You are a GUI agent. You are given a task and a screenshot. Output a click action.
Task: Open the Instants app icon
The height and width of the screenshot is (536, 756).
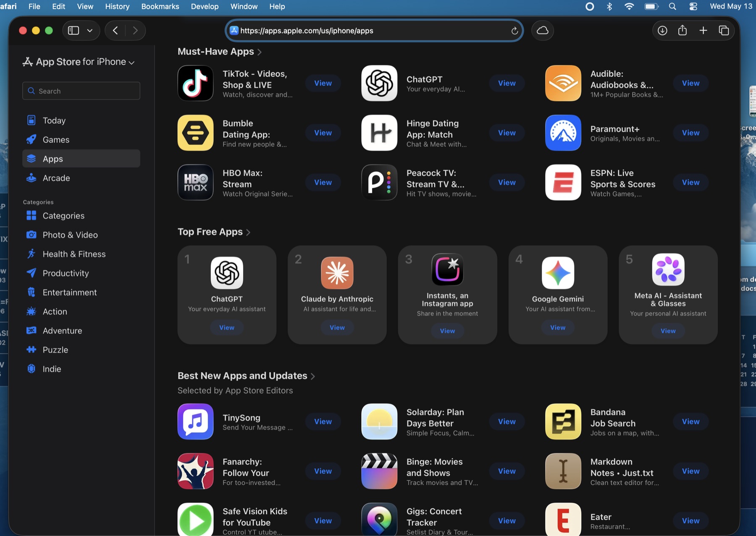pos(448,269)
